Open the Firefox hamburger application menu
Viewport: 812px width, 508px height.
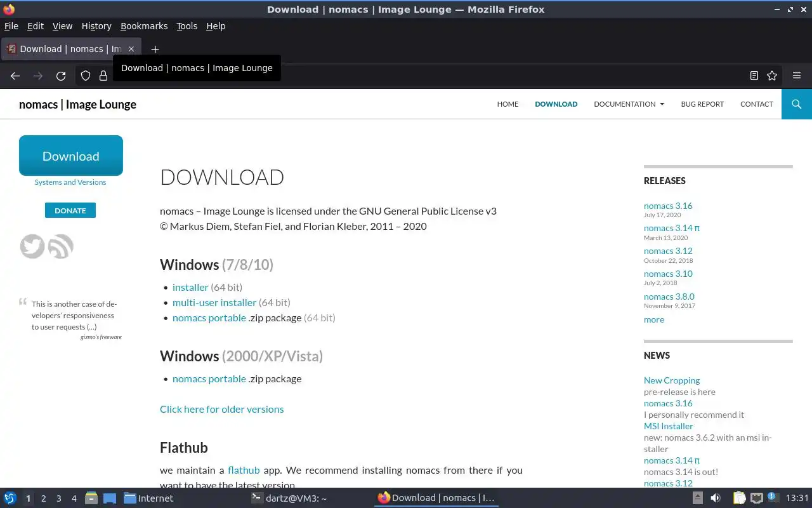pyautogui.click(x=797, y=76)
